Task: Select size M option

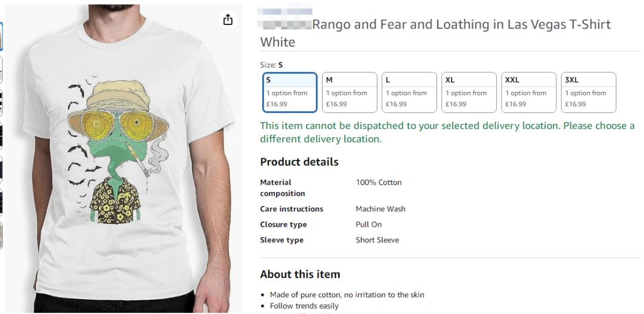Action: (x=349, y=93)
